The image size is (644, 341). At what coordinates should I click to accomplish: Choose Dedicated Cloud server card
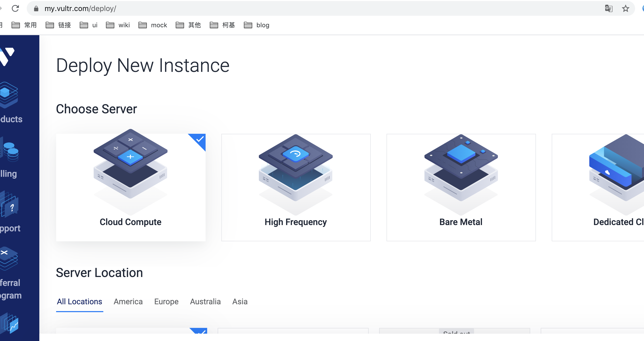[x=603, y=187]
